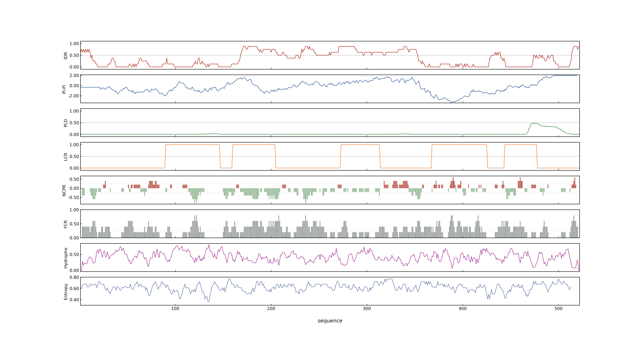Click the LCR y-axis label
The width and height of the screenshot is (644, 343).
66,157
